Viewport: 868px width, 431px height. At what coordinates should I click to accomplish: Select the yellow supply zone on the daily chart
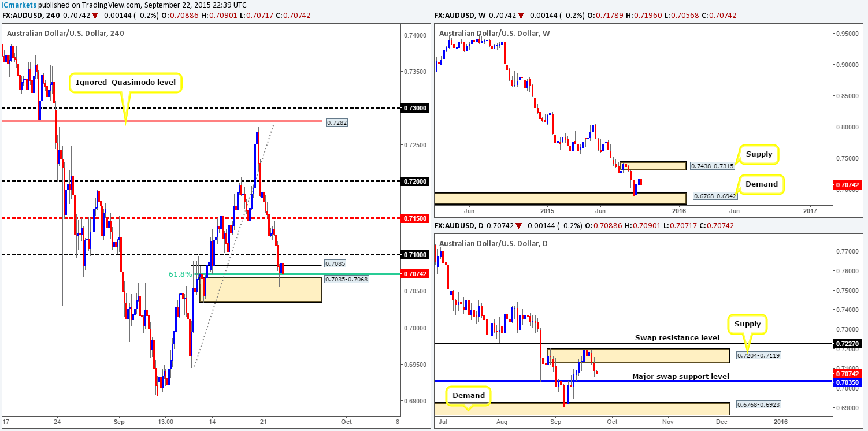click(x=639, y=355)
